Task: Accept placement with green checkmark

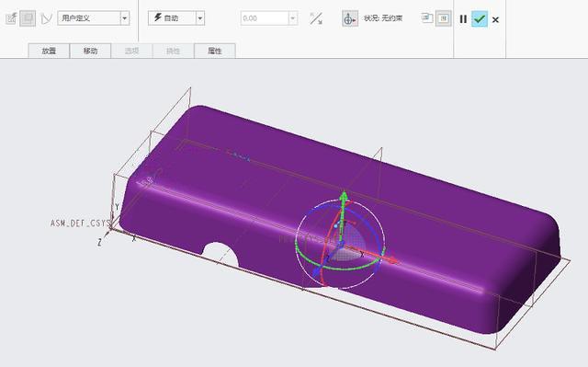Action: pyautogui.click(x=480, y=18)
